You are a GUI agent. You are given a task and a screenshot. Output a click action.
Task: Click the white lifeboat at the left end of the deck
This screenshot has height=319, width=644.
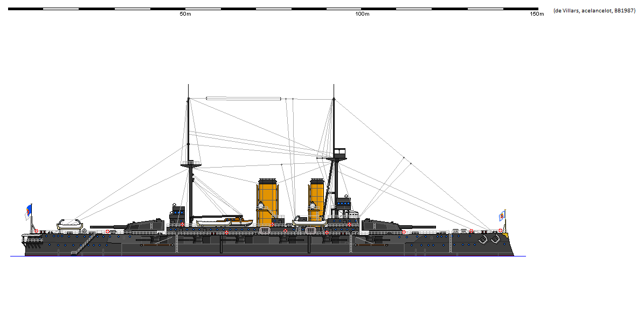69,224
